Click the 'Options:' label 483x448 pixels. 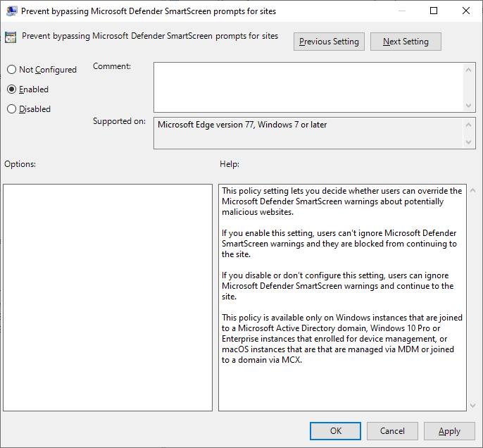(20, 164)
